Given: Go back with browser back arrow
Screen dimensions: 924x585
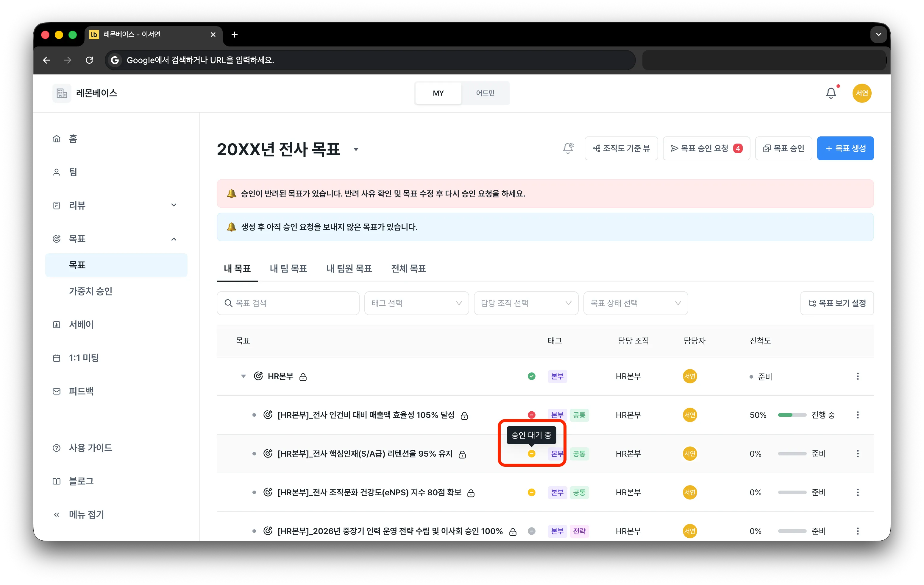Looking at the screenshot, I should click(x=46, y=60).
